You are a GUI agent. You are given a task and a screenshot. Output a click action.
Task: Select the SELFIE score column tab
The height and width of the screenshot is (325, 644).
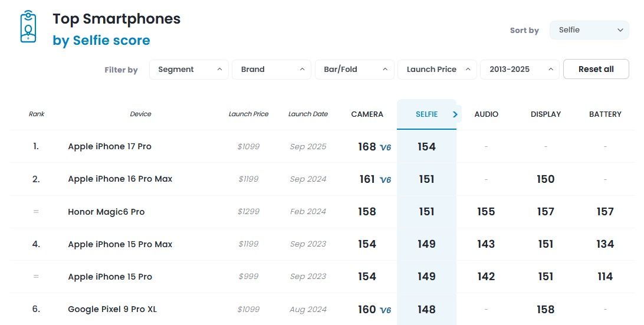click(427, 114)
